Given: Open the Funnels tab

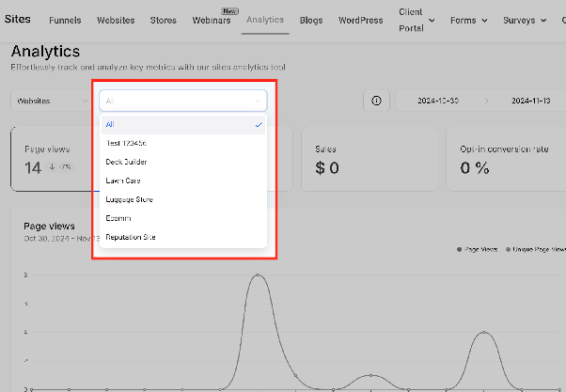Looking at the screenshot, I should (65, 21).
